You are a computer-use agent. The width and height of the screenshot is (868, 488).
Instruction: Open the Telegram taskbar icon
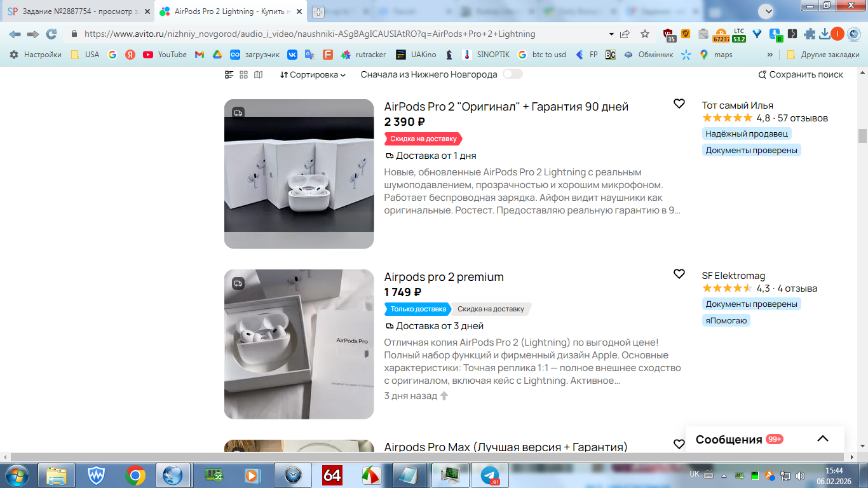coord(489,475)
